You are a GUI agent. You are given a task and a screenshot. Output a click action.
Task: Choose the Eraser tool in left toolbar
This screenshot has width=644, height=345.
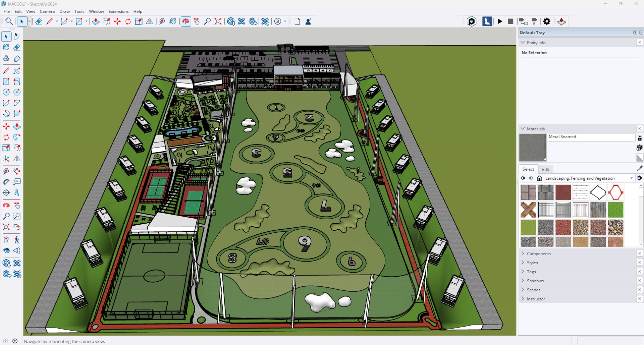pos(17,47)
